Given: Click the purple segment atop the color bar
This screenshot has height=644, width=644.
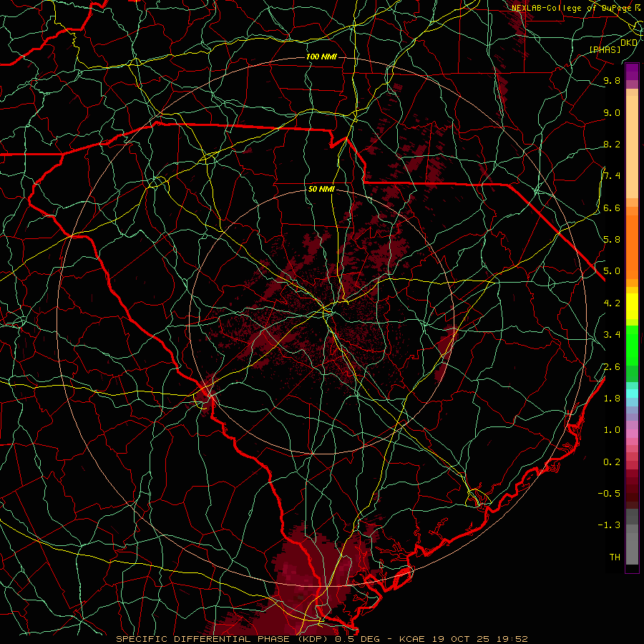Looking at the screenshot, I should point(632,72).
